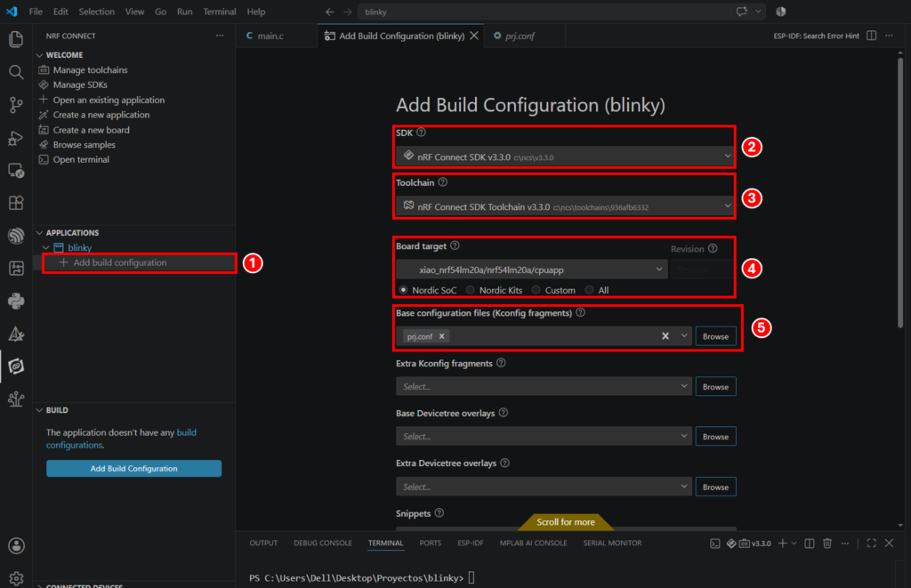Screen dimensions: 911x588
Task: Switch to the main.c tab
Action: coord(270,36)
